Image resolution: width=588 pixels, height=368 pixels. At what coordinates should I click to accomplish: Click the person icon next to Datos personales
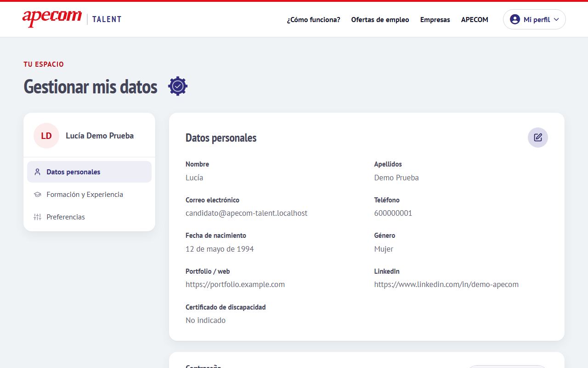click(38, 172)
